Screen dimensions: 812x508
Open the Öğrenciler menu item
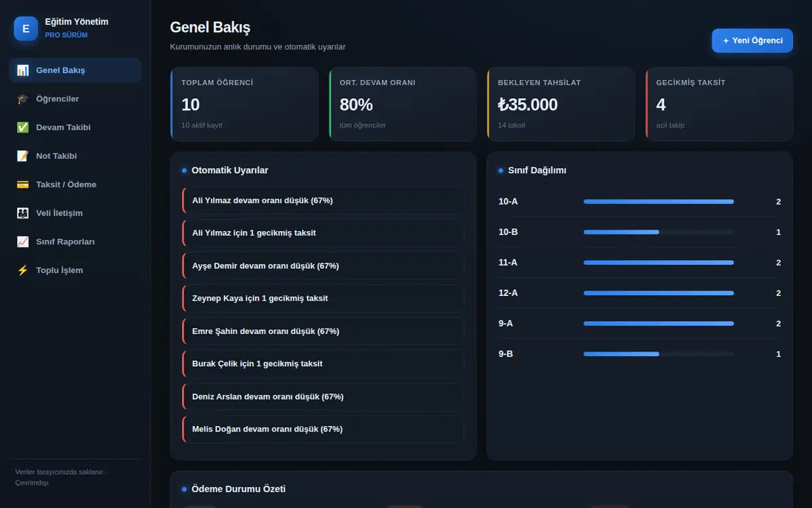coord(75,99)
